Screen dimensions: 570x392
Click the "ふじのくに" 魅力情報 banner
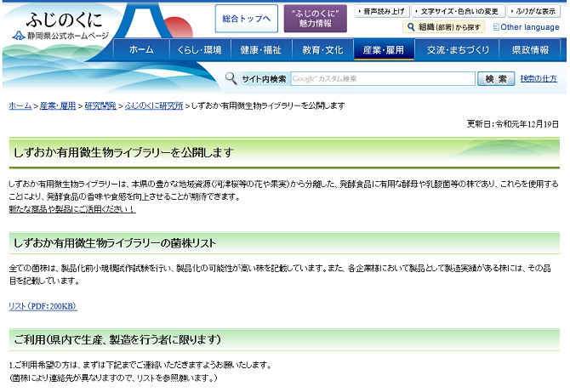(x=315, y=18)
